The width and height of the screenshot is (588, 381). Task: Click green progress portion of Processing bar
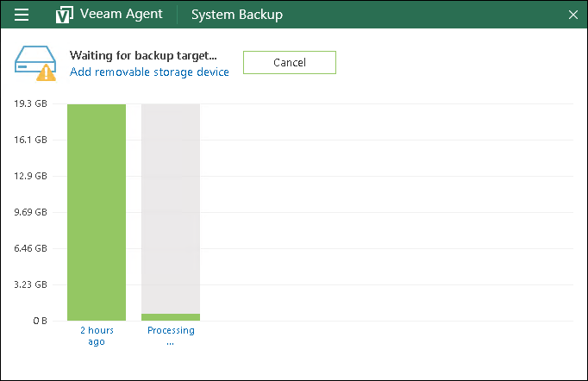tap(171, 317)
